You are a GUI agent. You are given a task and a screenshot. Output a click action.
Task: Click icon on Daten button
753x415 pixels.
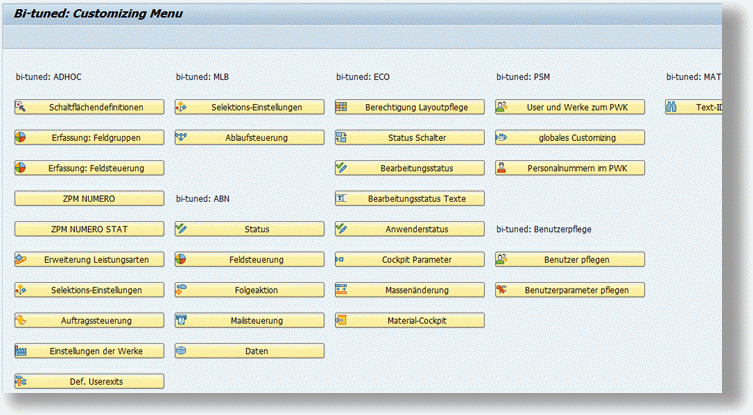(x=181, y=351)
